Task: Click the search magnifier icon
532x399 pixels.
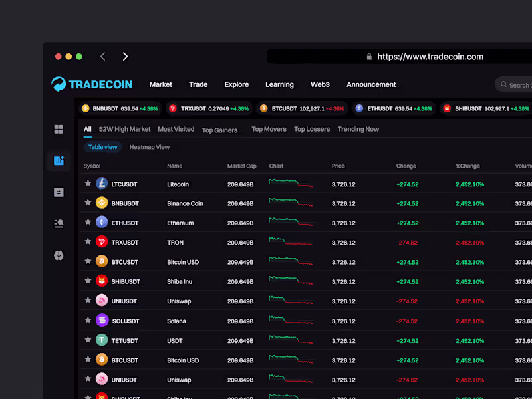Action: [x=503, y=84]
